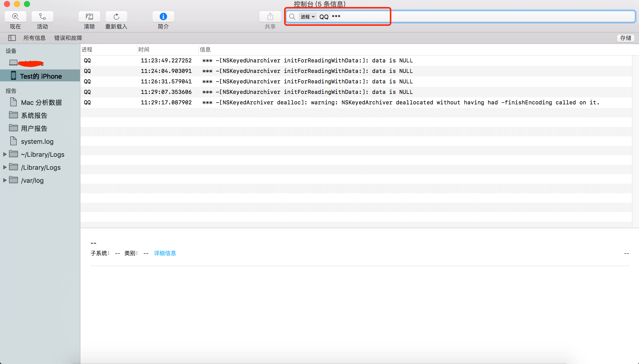Switch to 所有信息 filter tab
This screenshot has height=364, width=639.
coord(34,38)
